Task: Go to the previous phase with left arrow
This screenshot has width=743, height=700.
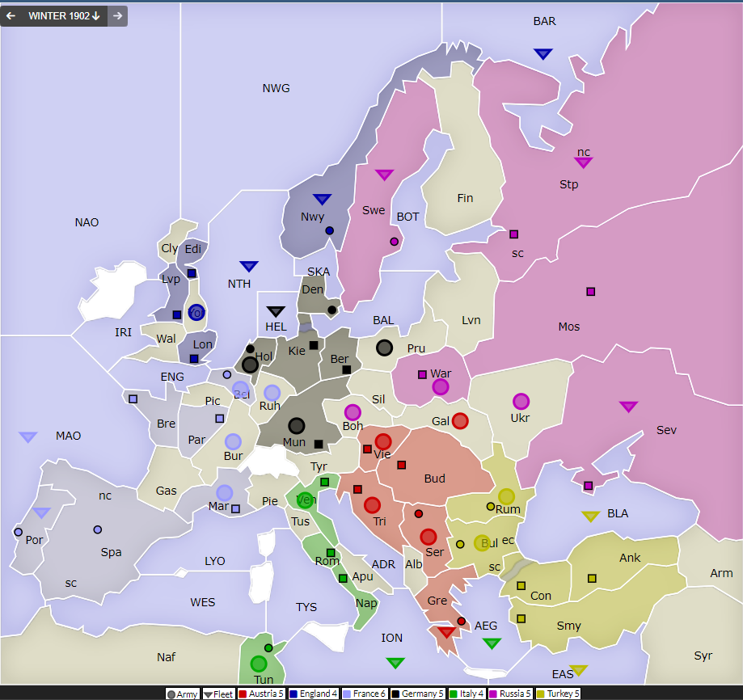Action: 11,16
